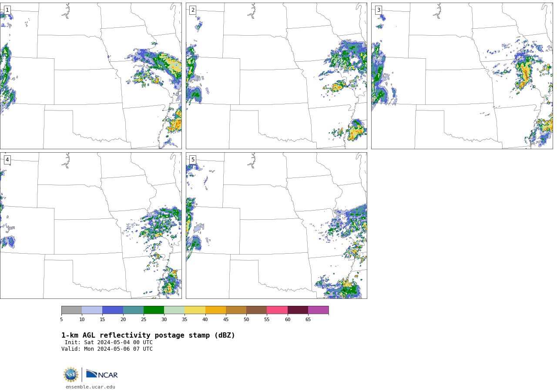Click the colorbar tick label 65
This screenshot has height=392, width=557.
(308, 320)
